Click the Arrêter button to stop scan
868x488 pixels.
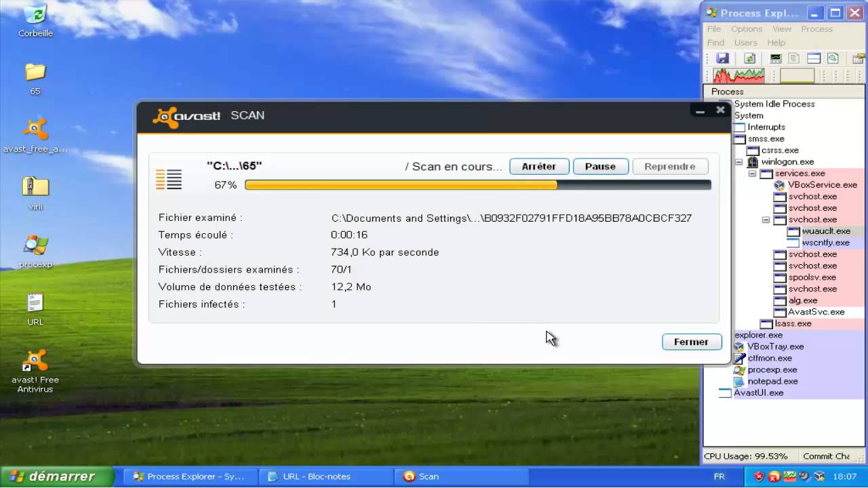coord(539,167)
